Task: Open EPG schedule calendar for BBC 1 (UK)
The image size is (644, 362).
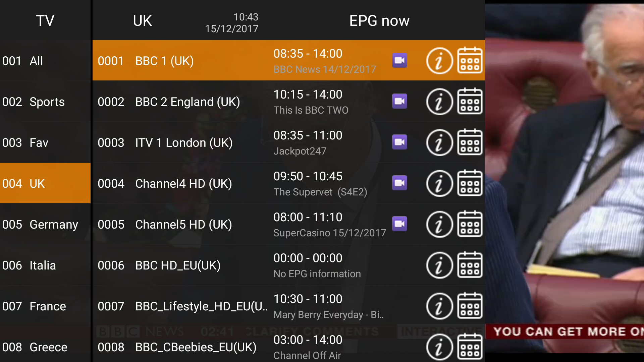Action: pyautogui.click(x=470, y=60)
